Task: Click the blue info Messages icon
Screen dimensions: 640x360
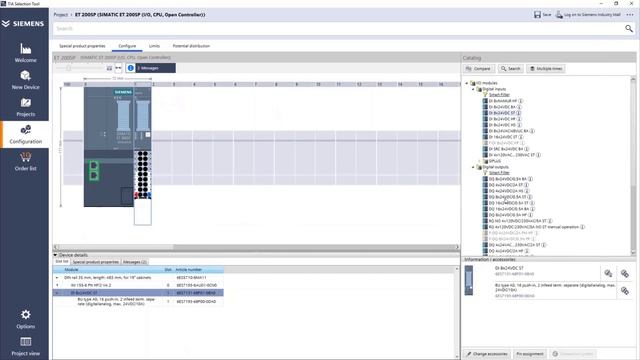Action: [x=131, y=68]
